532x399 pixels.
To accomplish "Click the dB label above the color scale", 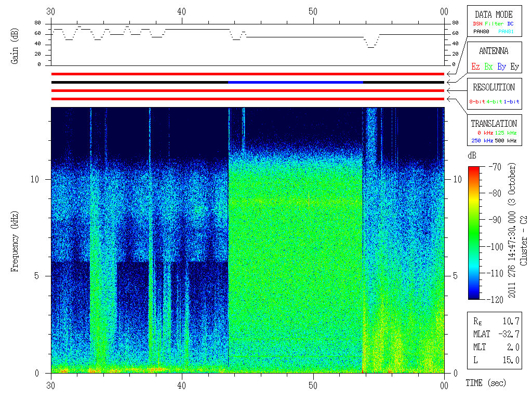I will click(472, 156).
